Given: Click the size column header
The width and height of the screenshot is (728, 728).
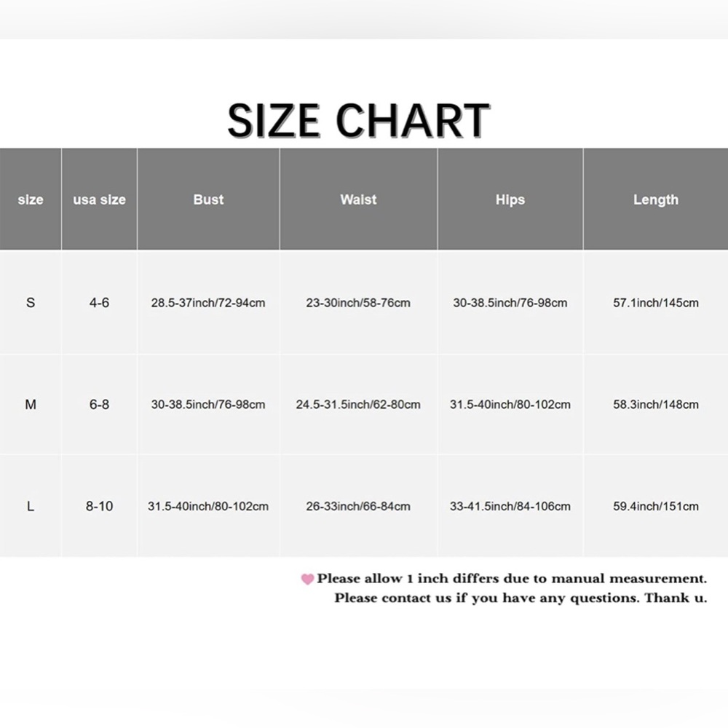Looking at the screenshot, I should tap(31, 199).
